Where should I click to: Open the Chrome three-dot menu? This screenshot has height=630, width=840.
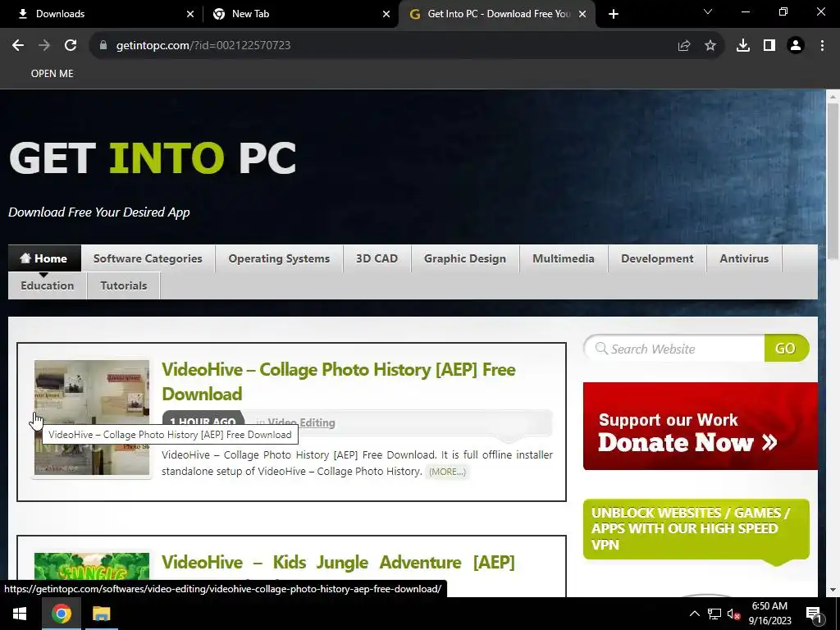[822, 46]
